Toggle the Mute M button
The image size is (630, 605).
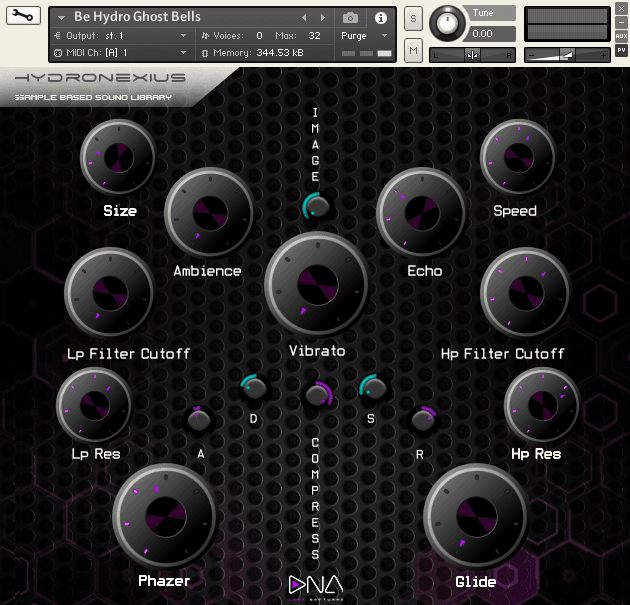pyautogui.click(x=413, y=51)
